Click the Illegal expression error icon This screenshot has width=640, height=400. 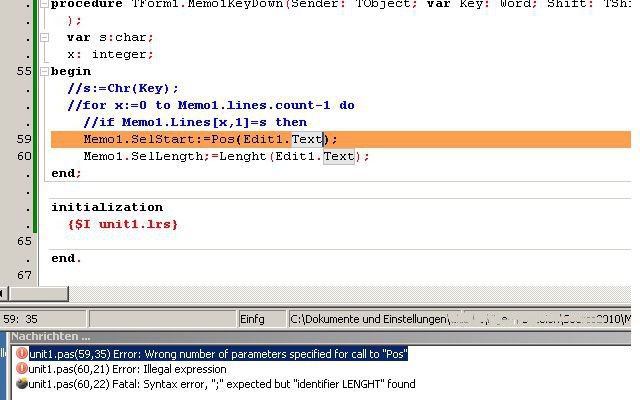[21, 369]
